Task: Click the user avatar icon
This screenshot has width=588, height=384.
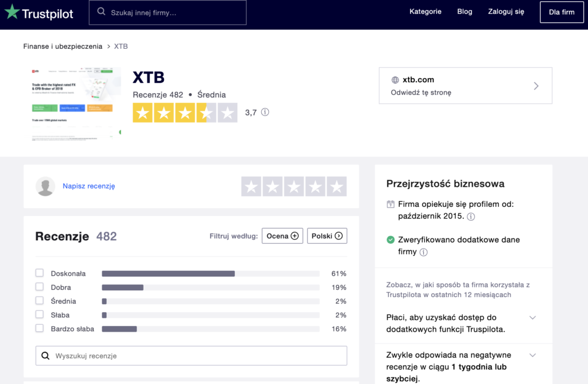Action: point(45,186)
